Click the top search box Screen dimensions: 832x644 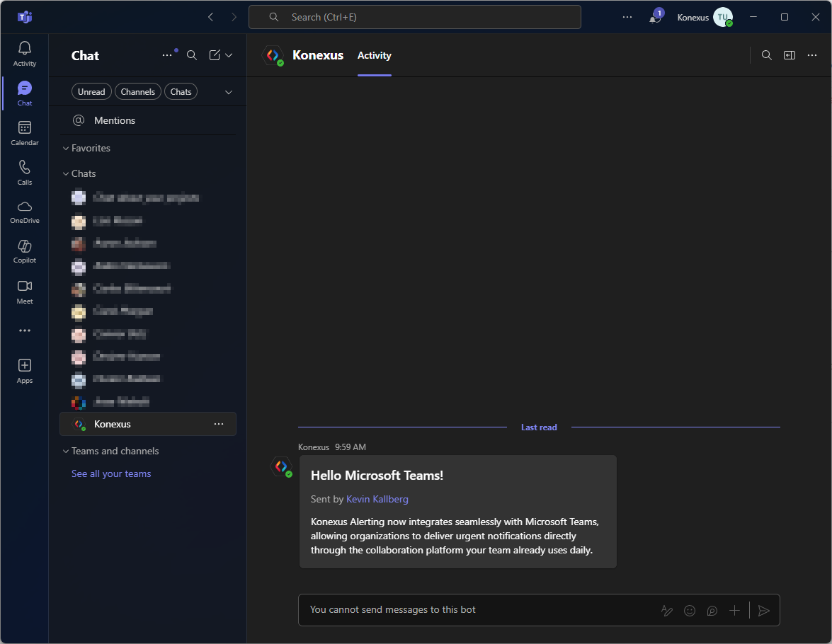click(414, 17)
